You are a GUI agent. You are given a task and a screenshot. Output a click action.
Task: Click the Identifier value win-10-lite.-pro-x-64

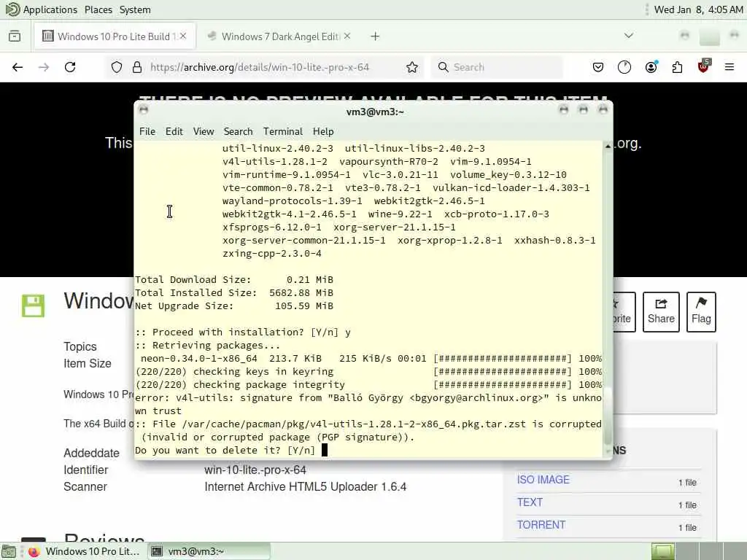(x=255, y=470)
